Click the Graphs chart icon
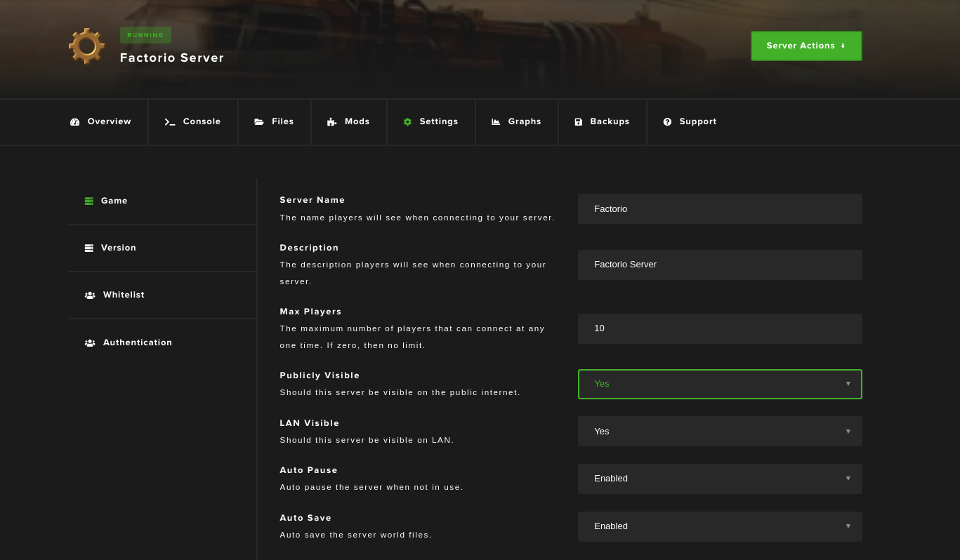 [x=496, y=122]
